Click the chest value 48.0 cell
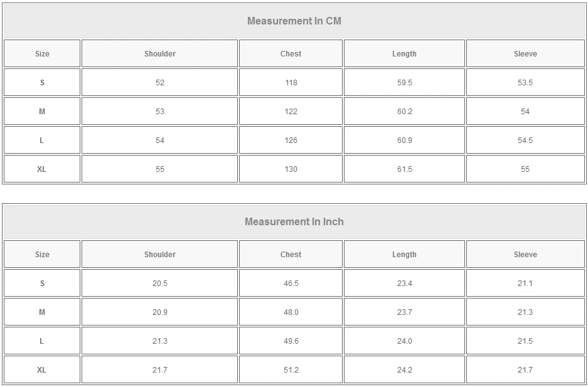Screen dimensions: 588x387 pyautogui.click(x=291, y=312)
